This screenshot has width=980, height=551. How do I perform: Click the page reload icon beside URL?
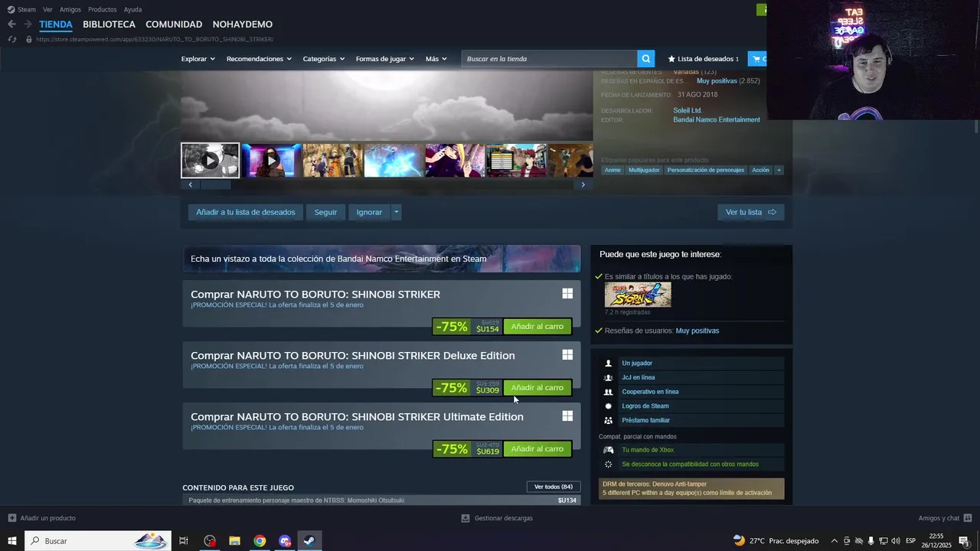[x=11, y=39]
